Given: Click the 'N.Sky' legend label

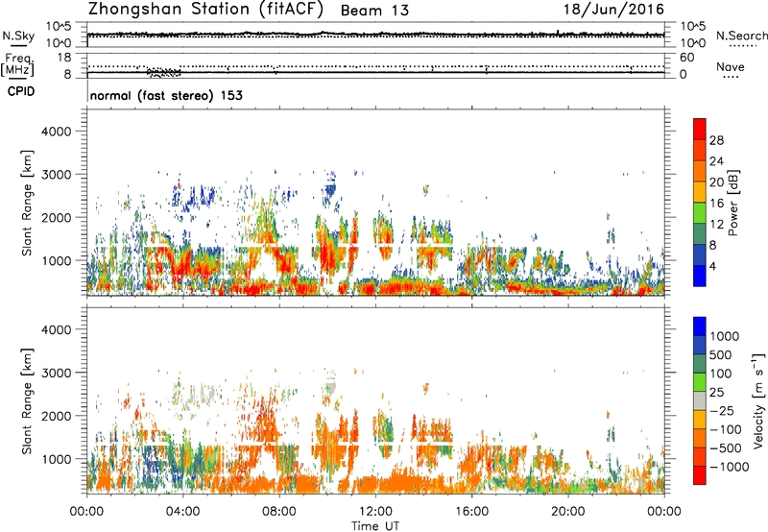Looking at the screenshot, I should tap(18, 36).
